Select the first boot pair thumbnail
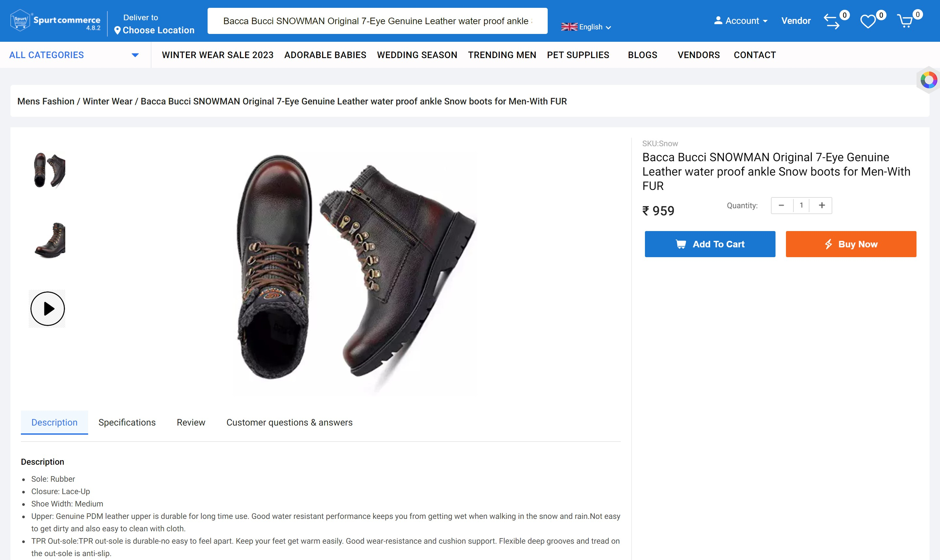Image resolution: width=940 pixels, height=560 pixels. [49, 170]
